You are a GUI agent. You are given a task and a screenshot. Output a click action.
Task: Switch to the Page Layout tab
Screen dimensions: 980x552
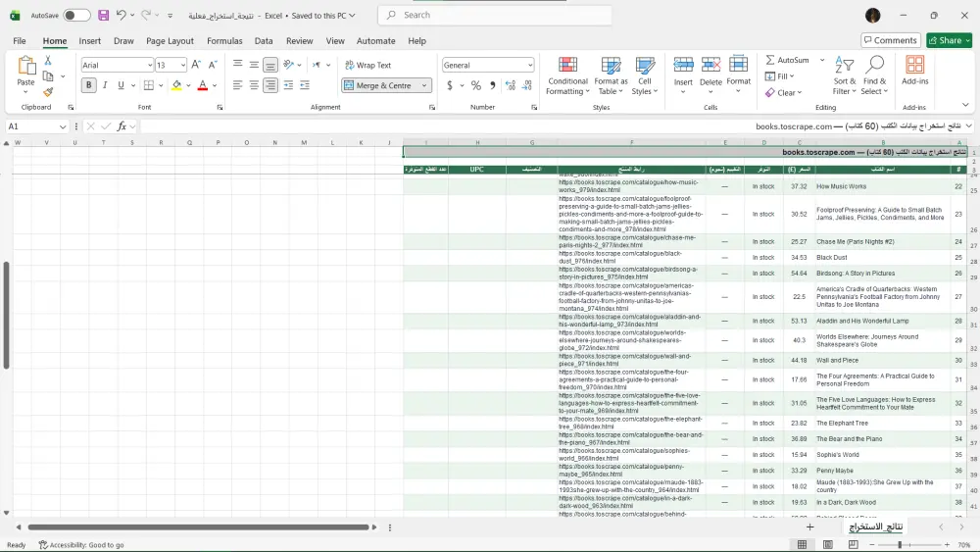(x=170, y=40)
